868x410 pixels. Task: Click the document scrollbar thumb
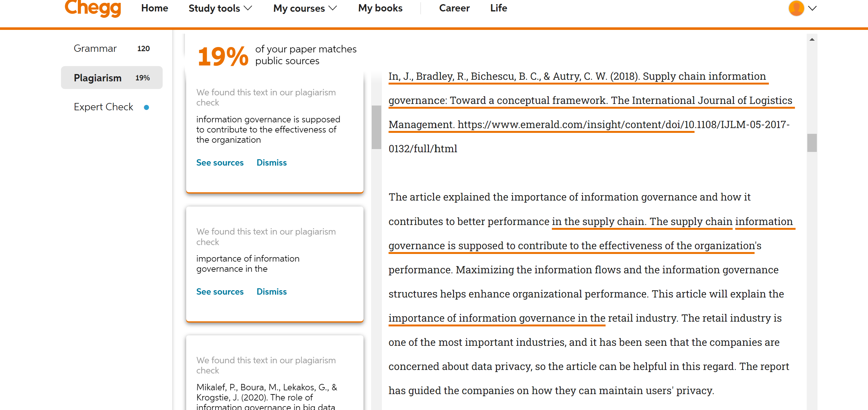(x=812, y=143)
